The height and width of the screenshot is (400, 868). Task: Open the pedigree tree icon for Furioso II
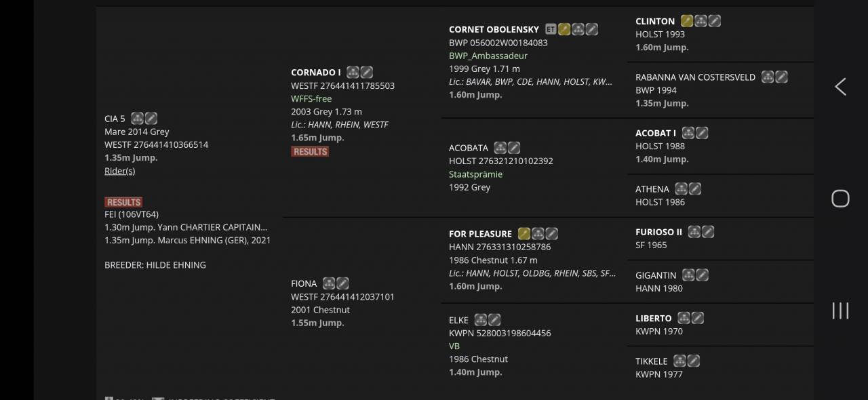(x=694, y=232)
